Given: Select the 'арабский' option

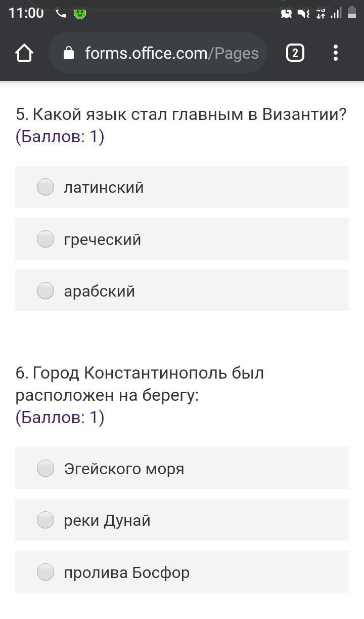Looking at the screenshot, I should (x=45, y=291).
